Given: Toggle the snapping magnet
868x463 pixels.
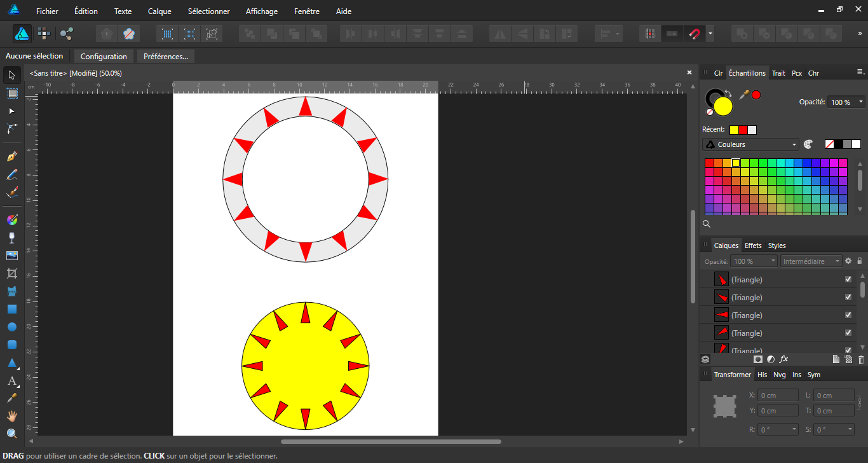Looking at the screenshot, I should 695,34.
